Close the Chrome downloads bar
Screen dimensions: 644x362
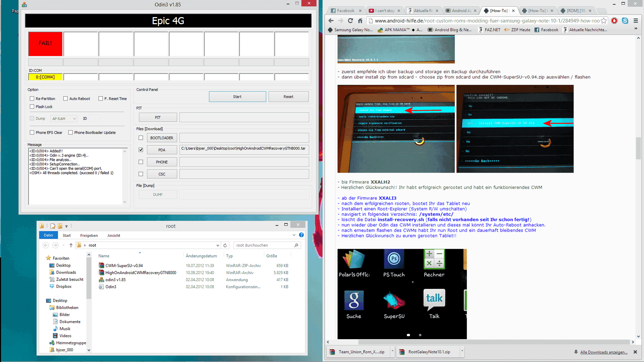coord(635,352)
